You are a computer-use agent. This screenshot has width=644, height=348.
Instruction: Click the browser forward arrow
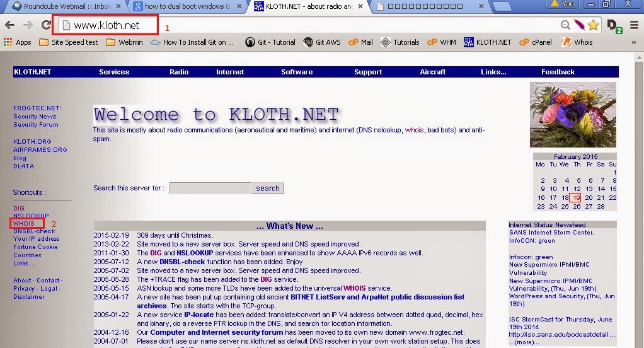pyautogui.click(x=28, y=25)
